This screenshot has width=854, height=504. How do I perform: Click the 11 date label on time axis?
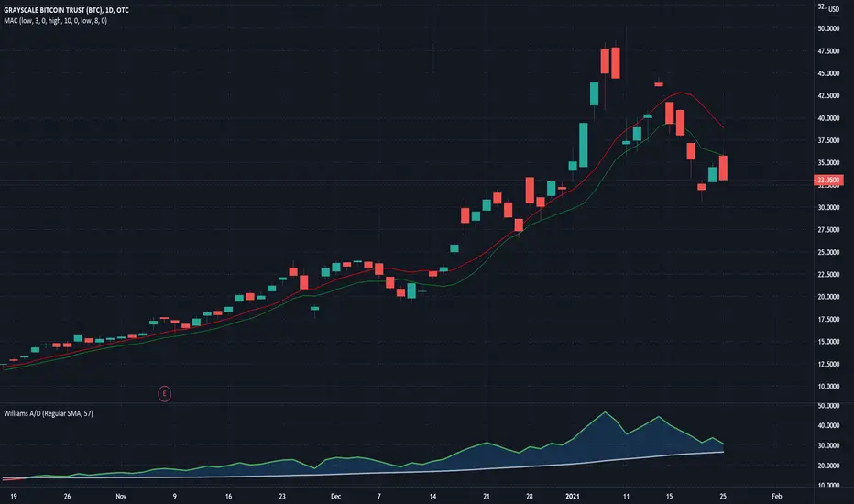(627, 496)
